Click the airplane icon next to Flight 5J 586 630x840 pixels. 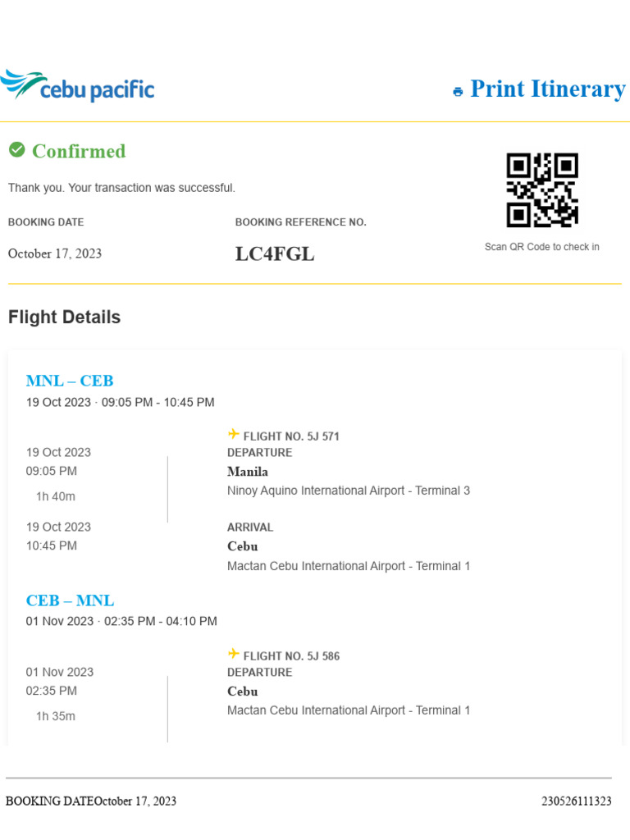[x=233, y=654]
